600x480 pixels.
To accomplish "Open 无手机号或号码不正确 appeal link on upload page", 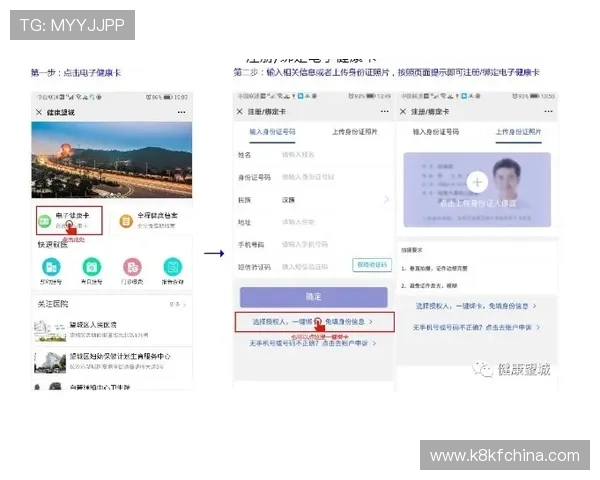I will (x=476, y=327).
